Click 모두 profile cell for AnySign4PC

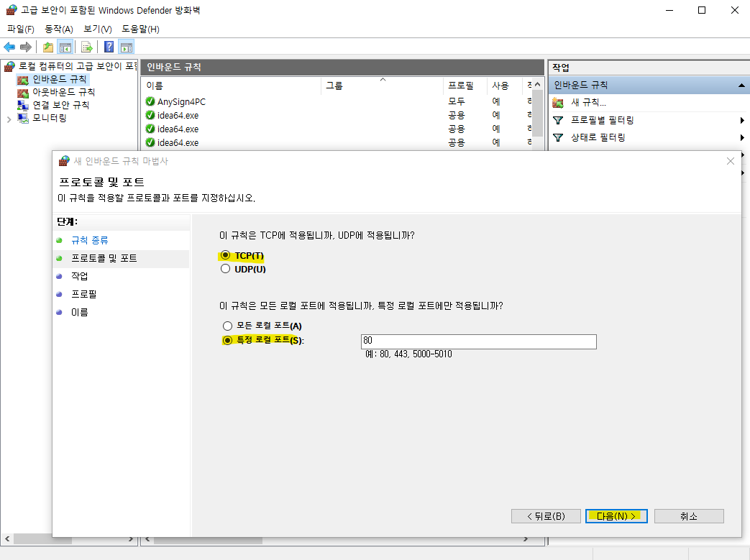coord(457,101)
